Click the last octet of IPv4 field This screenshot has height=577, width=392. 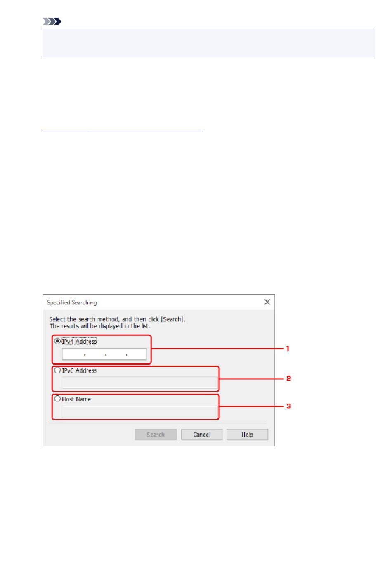pyautogui.click(x=137, y=354)
